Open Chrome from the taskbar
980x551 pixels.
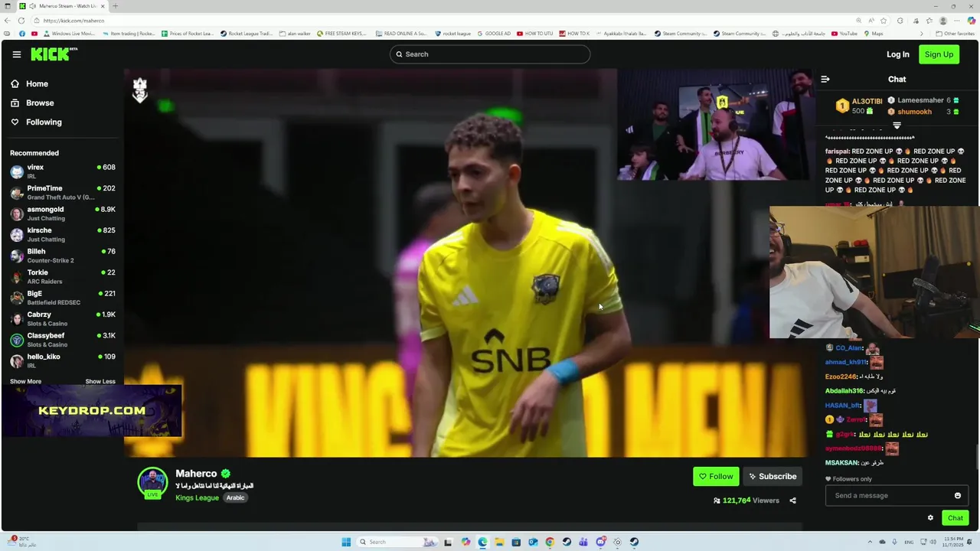(550, 542)
